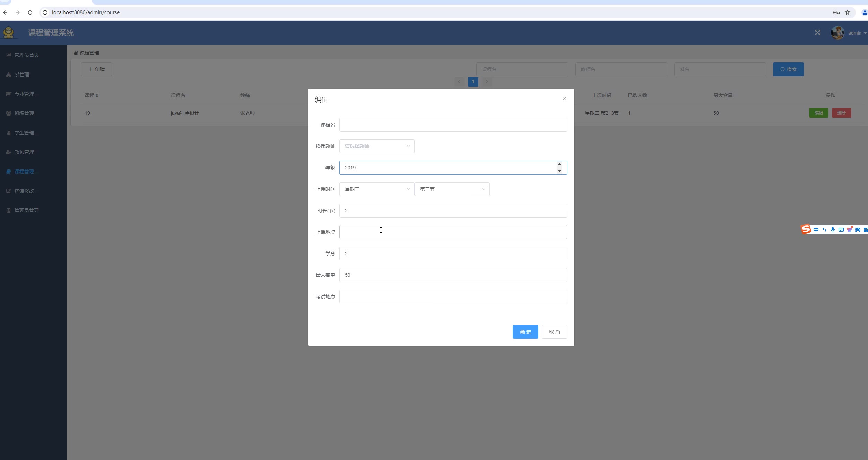The height and width of the screenshot is (460, 868).
Task: Increase 年级 value with up arrow
Action: click(x=559, y=165)
